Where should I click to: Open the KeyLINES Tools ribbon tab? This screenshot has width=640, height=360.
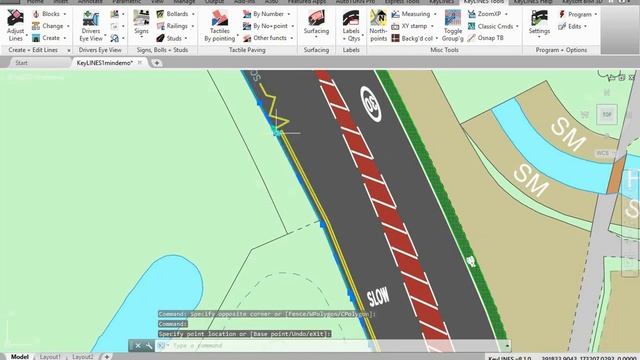click(484, 2)
